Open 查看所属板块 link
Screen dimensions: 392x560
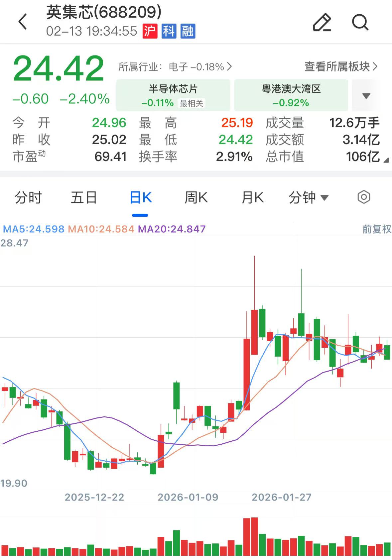pyautogui.click(x=341, y=66)
